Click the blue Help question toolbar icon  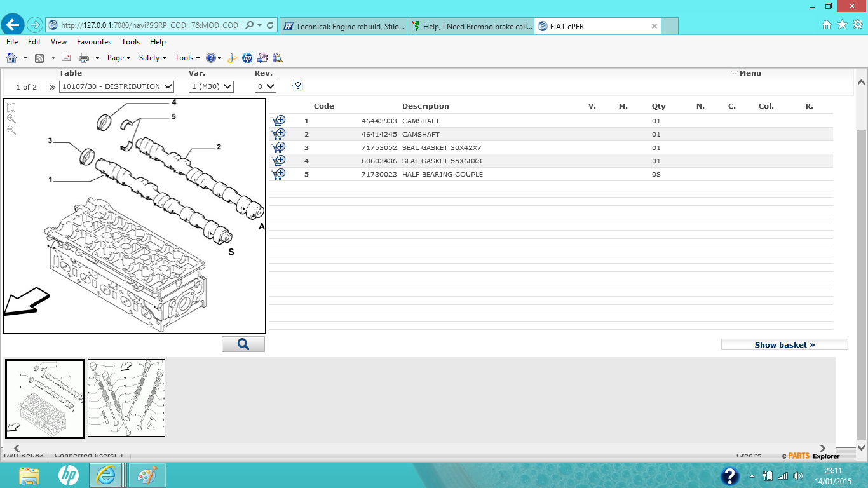tap(211, 58)
